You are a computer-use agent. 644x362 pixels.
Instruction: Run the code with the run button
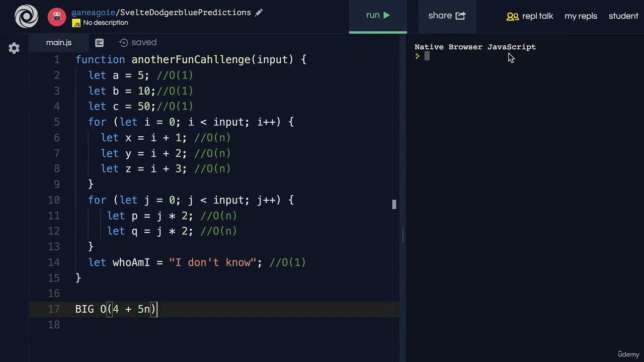pos(378,16)
